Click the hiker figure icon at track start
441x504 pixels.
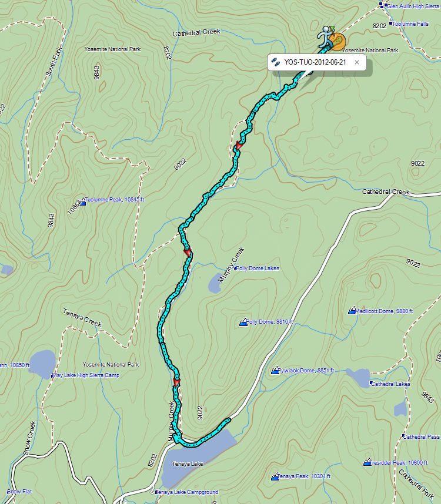(x=326, y=36)
